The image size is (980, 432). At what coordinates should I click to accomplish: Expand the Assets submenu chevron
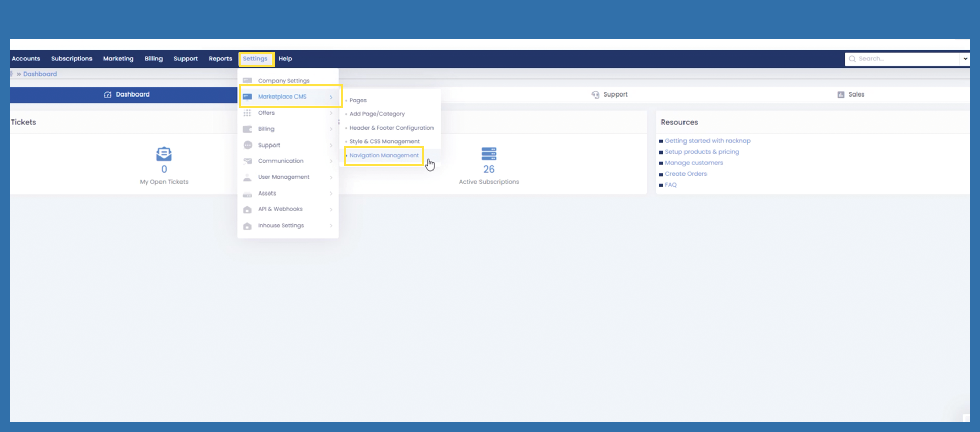(x=331, y=194)
